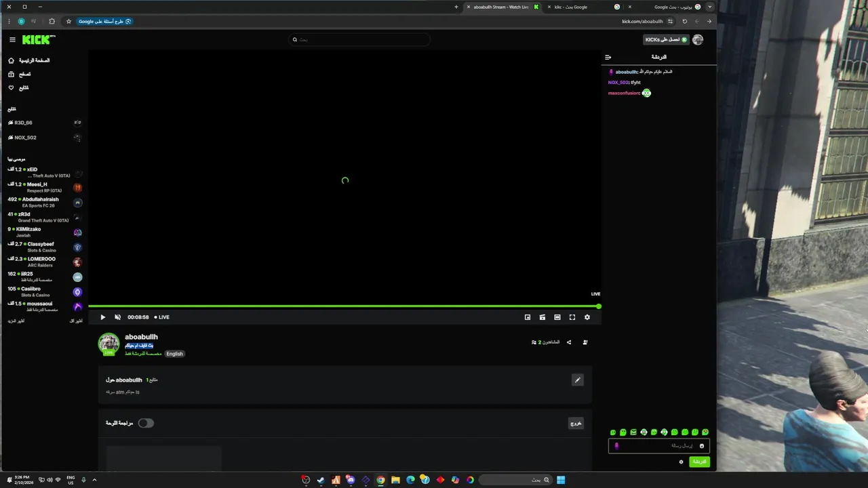Switch to the kikc Google search tab
The width and height of the screenshot is (868, 488).
tap(583, 7)
